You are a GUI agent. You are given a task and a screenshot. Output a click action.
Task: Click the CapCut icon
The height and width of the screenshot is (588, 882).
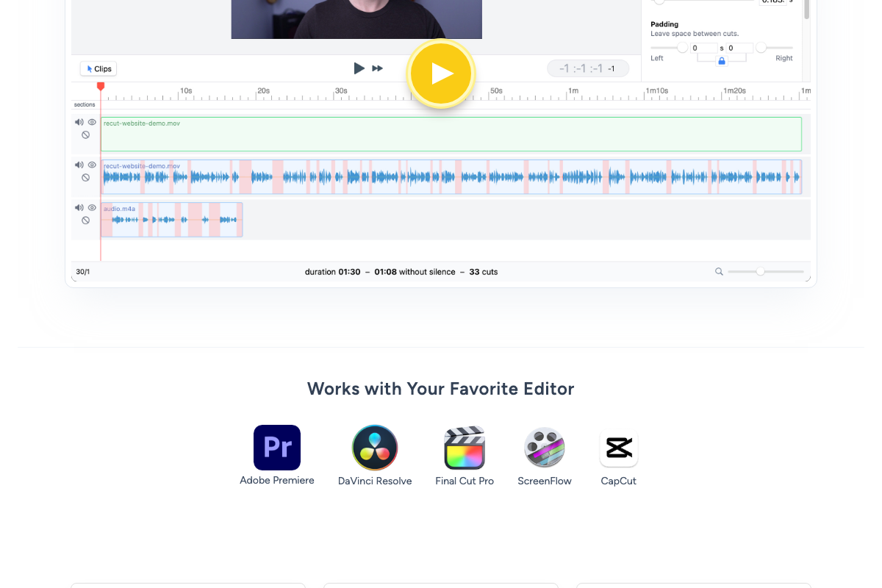tap(618, 448)
